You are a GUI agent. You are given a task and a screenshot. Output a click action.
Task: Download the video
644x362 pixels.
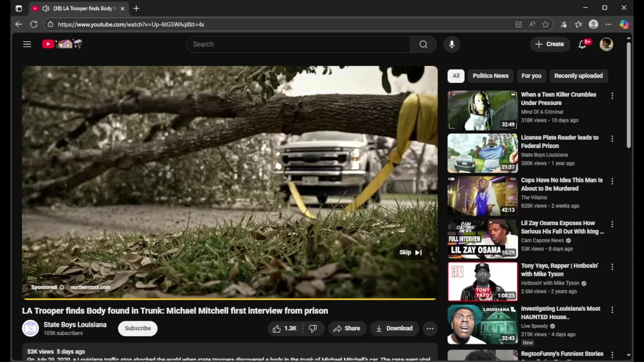point(394,328)
